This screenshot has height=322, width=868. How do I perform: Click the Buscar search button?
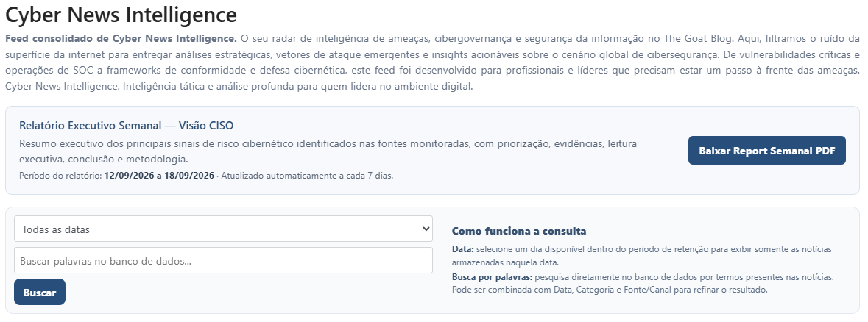tap(40, 292)
